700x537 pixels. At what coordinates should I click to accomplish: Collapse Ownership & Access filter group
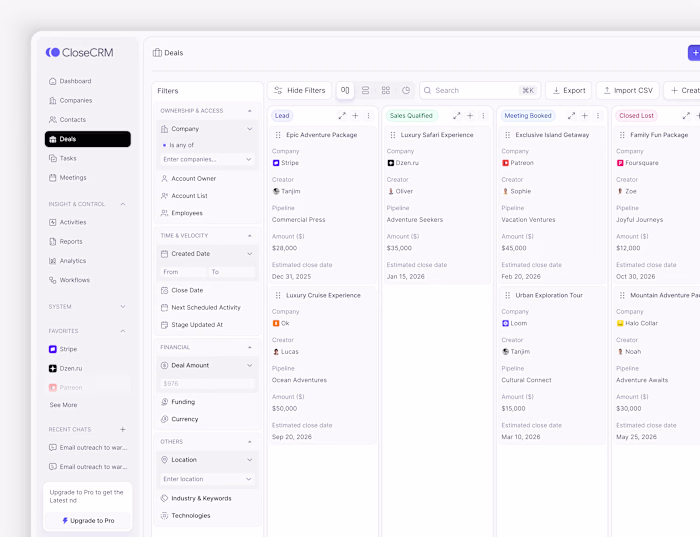click(x=250, y=111)
